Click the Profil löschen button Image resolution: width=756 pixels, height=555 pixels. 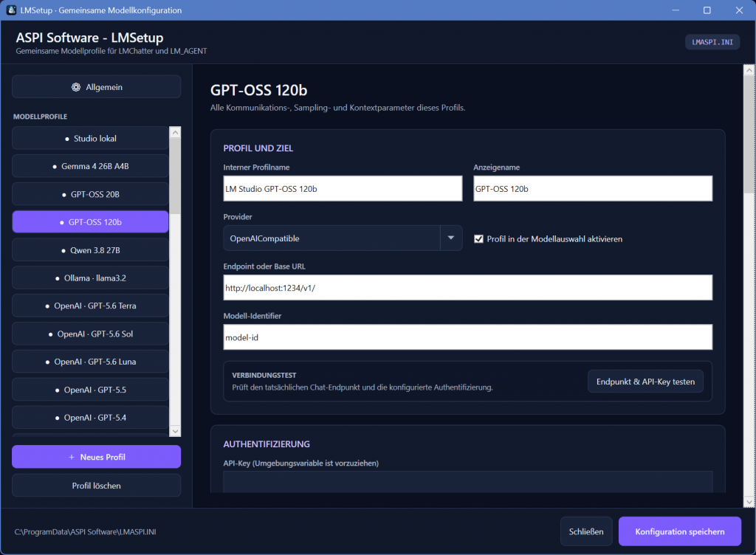(x=97, y=486)
